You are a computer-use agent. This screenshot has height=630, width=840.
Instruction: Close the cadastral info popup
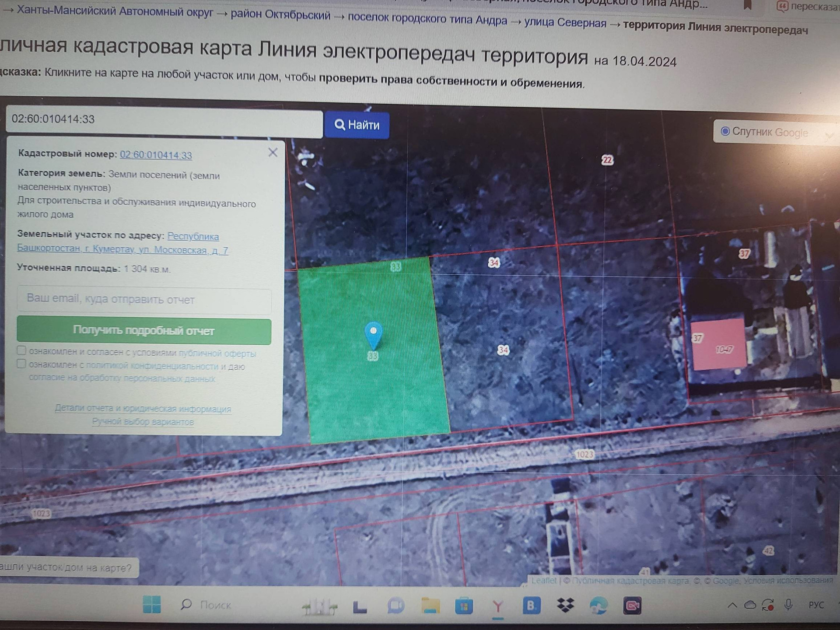(x=273, y=152)
